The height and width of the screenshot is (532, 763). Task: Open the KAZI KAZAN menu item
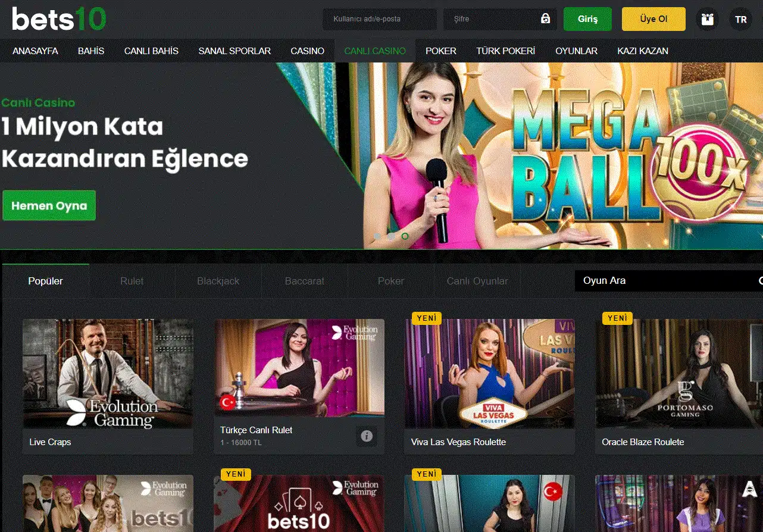(643, 51)
